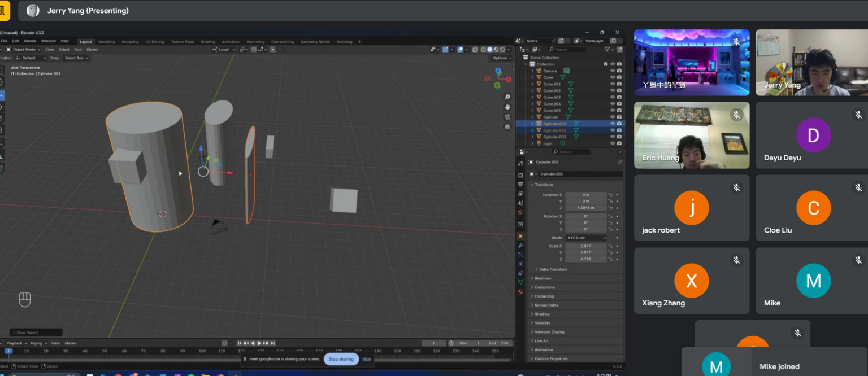The height and width of the screenshot is (376, 868).
Task: Disable Cylinder.003 in renders camera icon
Action: [x=619, y=137]
